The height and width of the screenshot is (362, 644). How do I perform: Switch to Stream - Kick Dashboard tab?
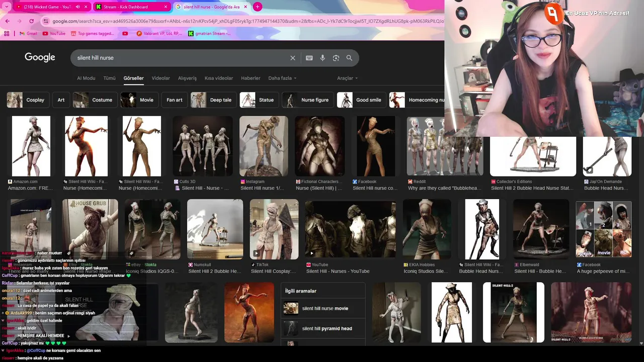126,7
